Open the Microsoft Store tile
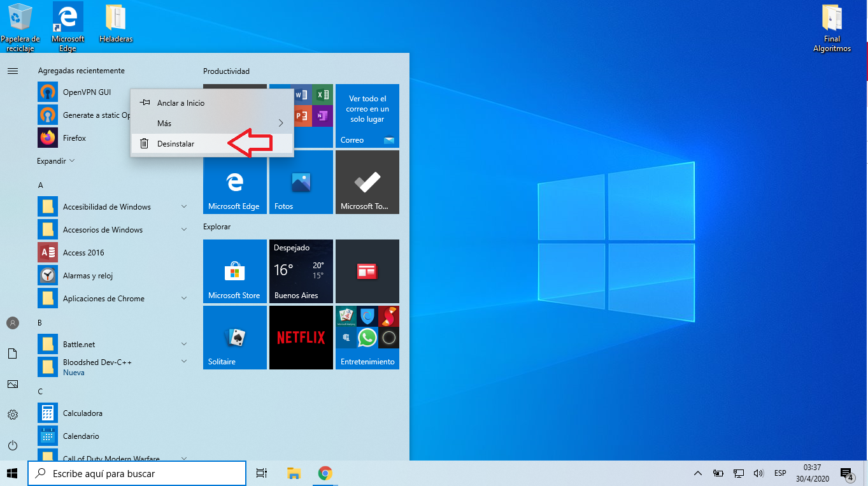This screenshot has width=868, height=486. pos(235,271)
